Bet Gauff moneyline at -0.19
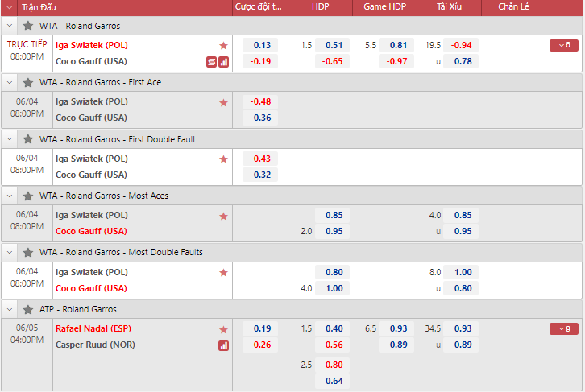This screenshot has width=585, height=392. click(260, 61)
